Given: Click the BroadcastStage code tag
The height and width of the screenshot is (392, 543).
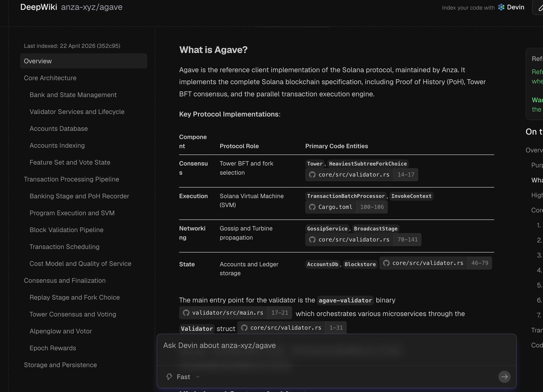Looking at the screenshot, I should 376,229.
